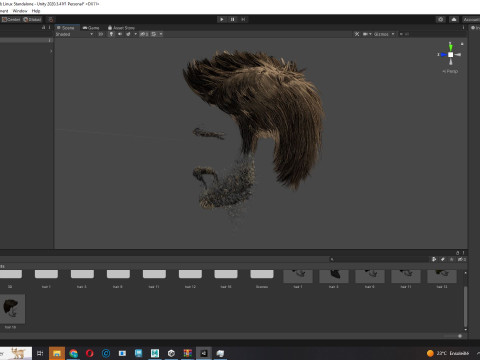
Task: Click the Project panel vertical scrollbar
Action: [465, 306]
